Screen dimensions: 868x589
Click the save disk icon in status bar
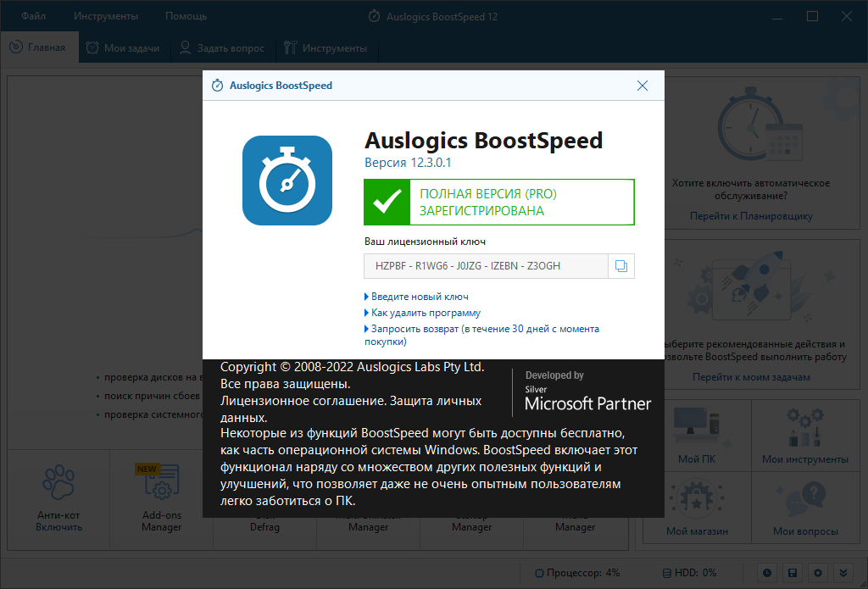pos(793,573)
